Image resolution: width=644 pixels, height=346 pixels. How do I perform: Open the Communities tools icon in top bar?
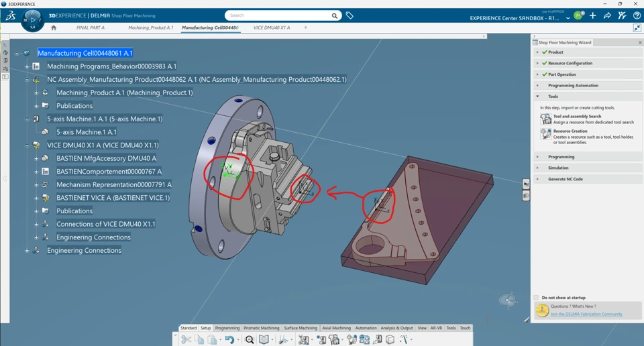622,15
